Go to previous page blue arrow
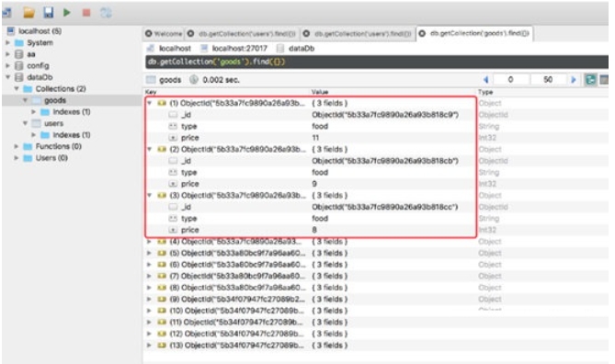Viewport: 615px width, 364px height. point(486,80)
